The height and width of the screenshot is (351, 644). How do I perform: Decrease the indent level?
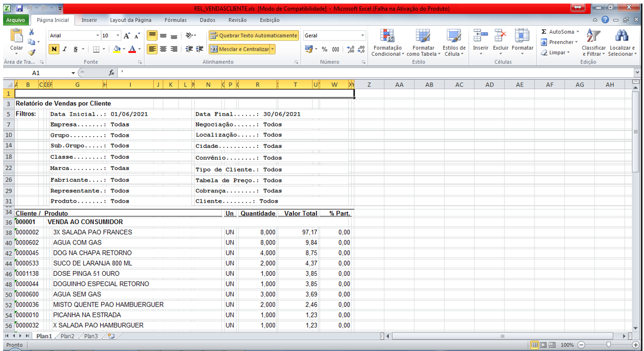click(189, 49)
